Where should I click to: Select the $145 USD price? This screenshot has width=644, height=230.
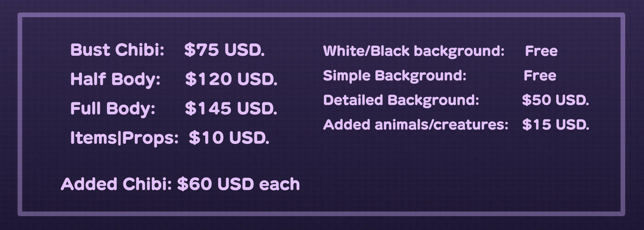(231, 108)
